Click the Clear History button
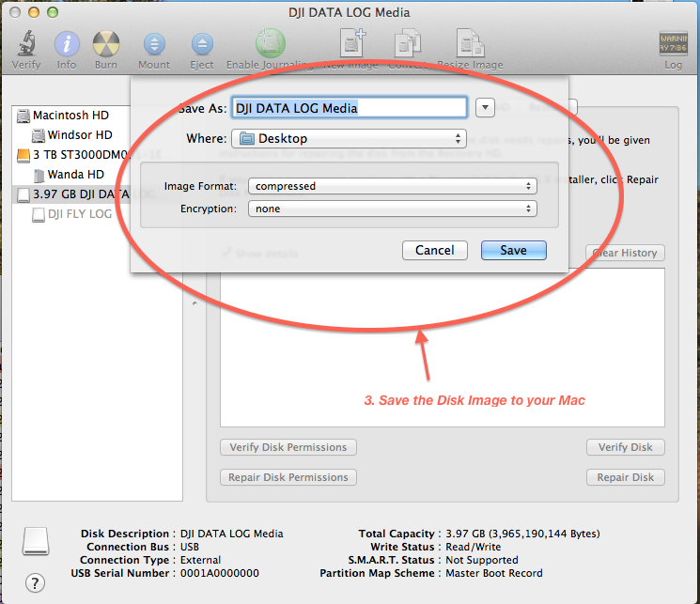The image size is (700, 604). click(625, 253)
